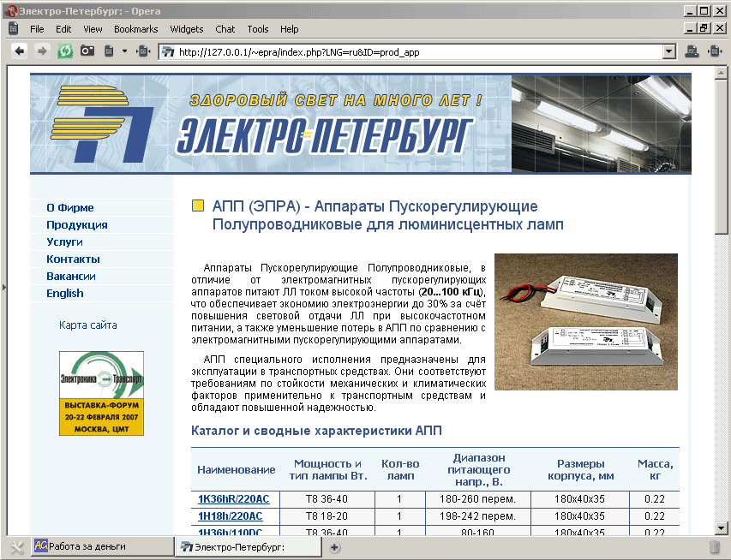
Task: Click table cell 'T8 36-40' in 1K36hR row
Action: 327,499
